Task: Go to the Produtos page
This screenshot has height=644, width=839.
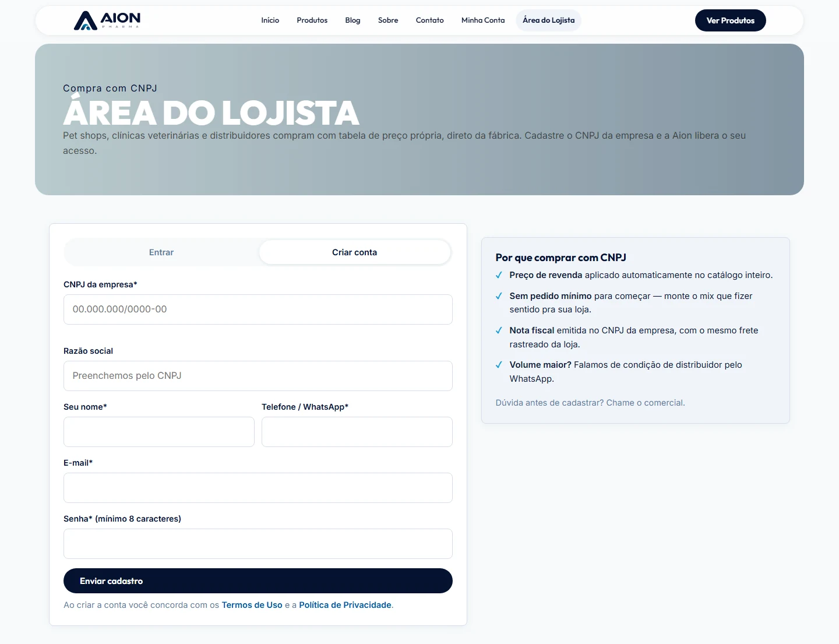Action: [x=312, y=20]
